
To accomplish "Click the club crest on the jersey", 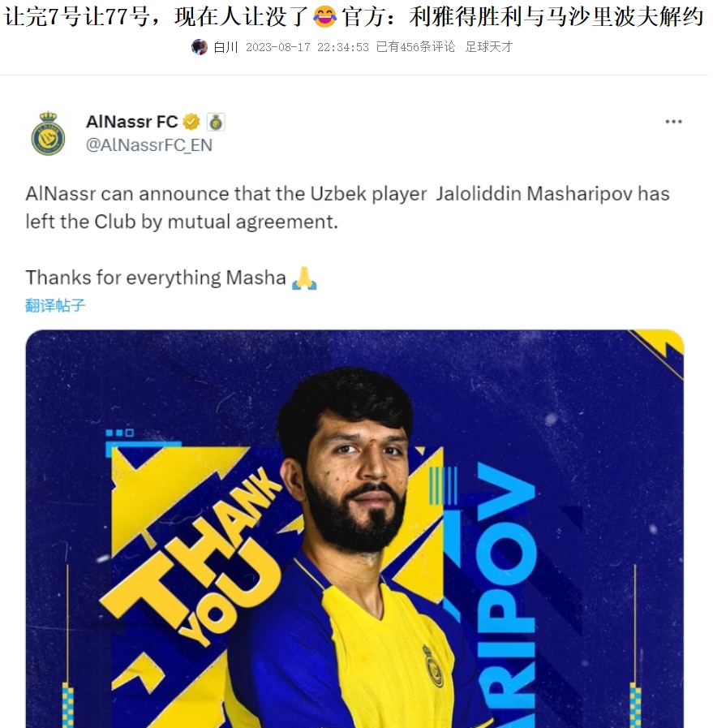I will [x=432, y=666].
